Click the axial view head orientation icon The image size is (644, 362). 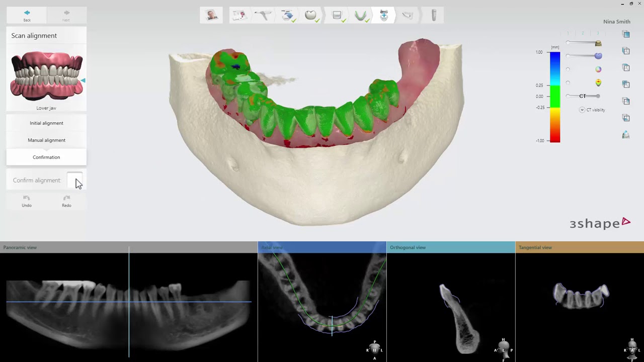point(374,350)
